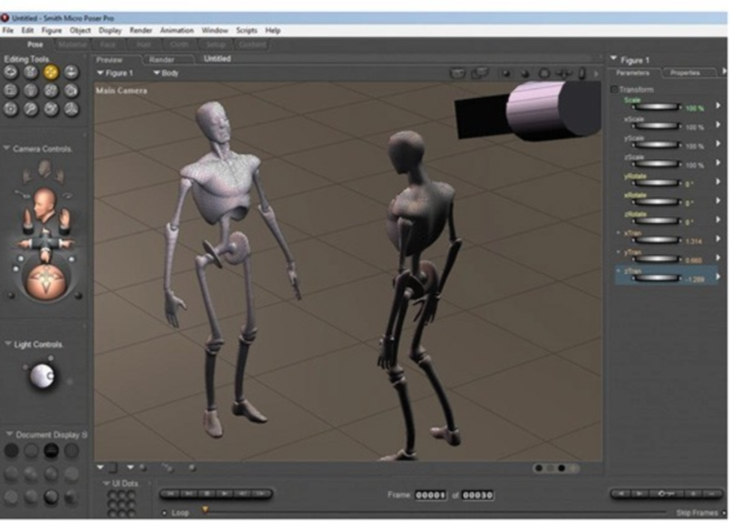Select the Grouping tool
736x523 pixels.
pyautogui.click(x=11, y=109)
